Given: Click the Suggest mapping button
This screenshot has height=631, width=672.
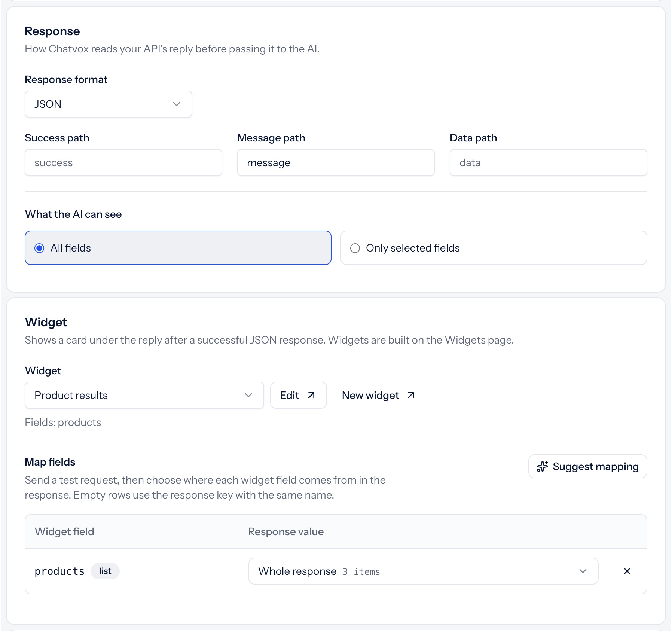Looking at the screenshot, I should (x=588, y=466).
